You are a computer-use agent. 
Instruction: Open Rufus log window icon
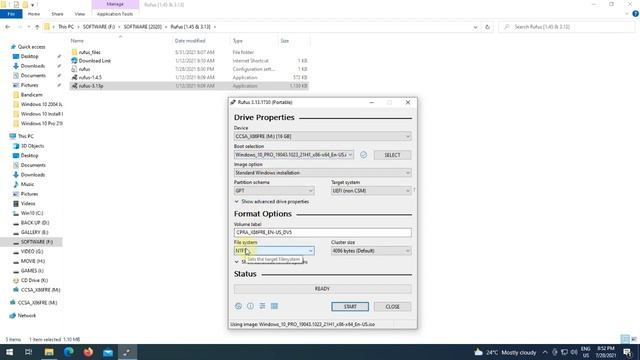tap(274, 306)
